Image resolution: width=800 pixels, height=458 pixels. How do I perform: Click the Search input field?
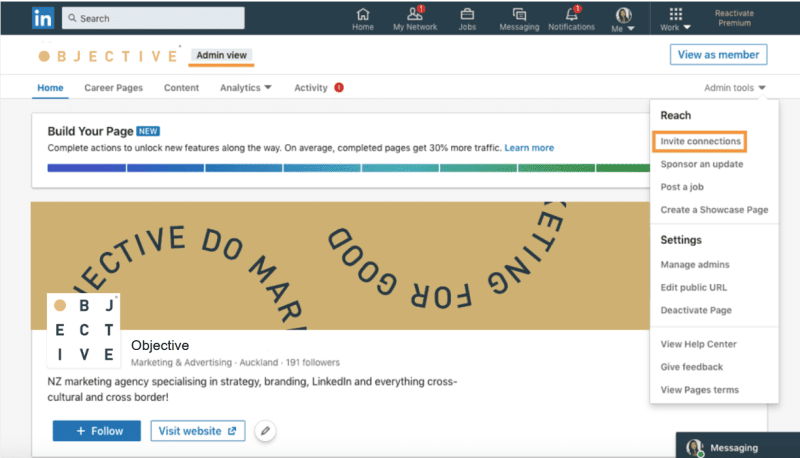coord(153,18)
